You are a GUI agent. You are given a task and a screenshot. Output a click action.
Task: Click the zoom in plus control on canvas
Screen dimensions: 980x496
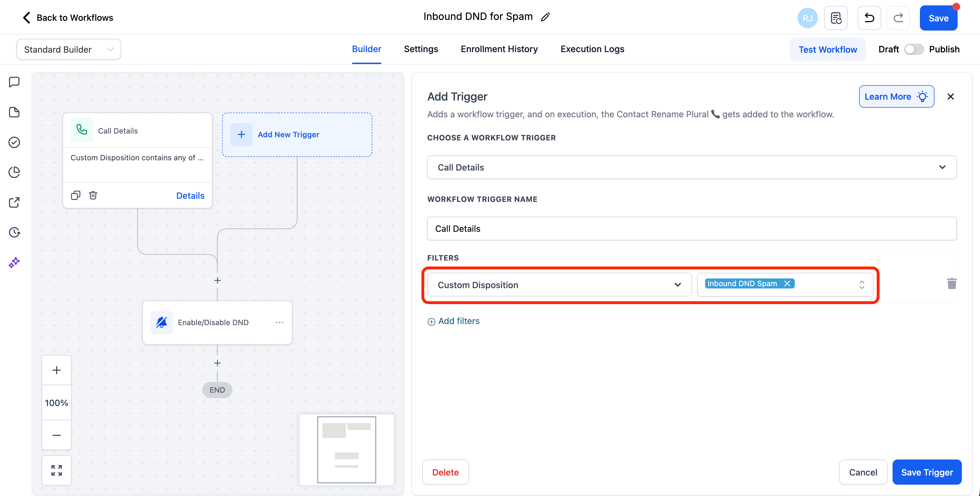pos(56,370)
